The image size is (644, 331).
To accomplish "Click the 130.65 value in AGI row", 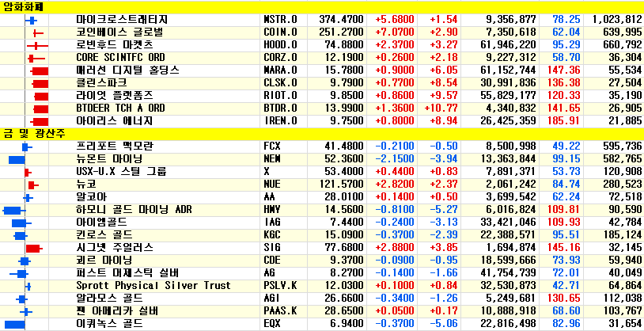I will coord(563,298).
